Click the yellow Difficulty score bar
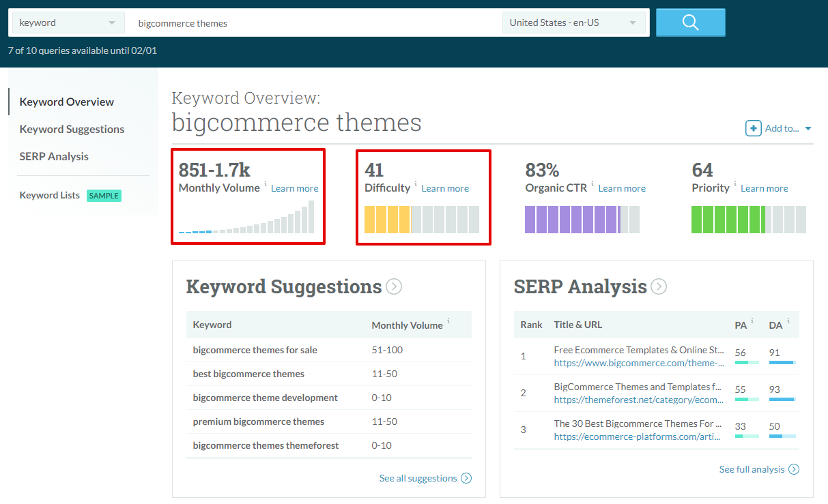 coord(422,220)
